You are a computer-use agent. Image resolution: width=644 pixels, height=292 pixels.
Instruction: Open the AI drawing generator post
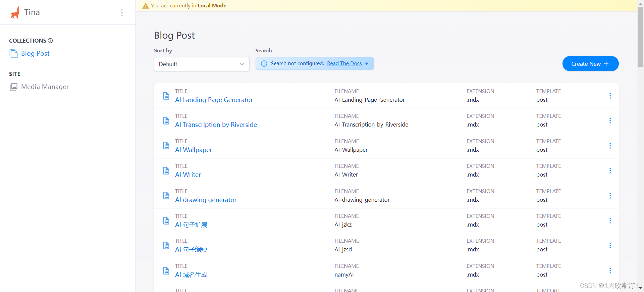(x=206, y=200)
